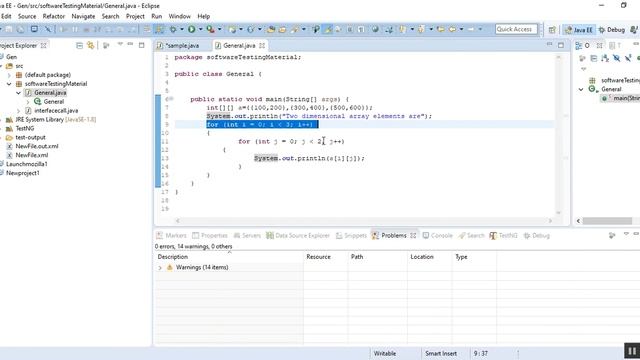
Task: Toggle Link with Editor in Project Explorer
Action: 91,46
